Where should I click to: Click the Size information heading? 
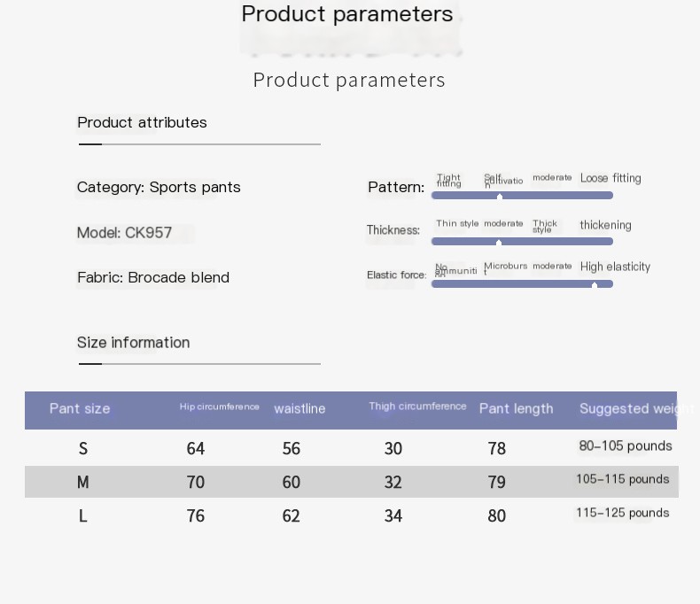point(134,343)
